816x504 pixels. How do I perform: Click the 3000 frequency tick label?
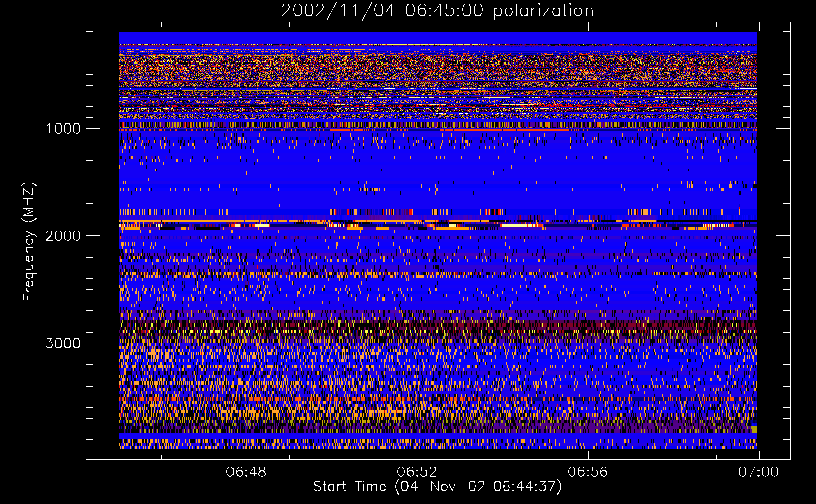coord(63,343)
